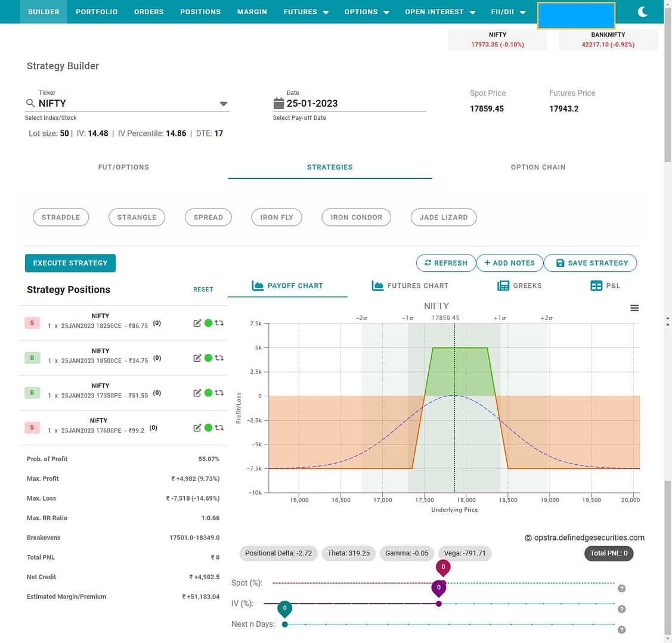Expand the Ticker selection dropdown
Screen dimensions: 672x643
coord(224,102)
